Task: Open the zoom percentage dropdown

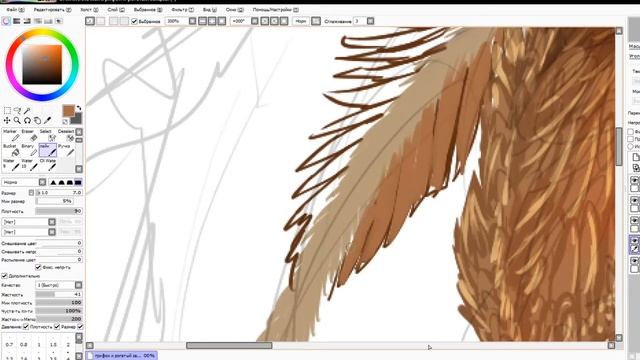Action: pos(192,21)
